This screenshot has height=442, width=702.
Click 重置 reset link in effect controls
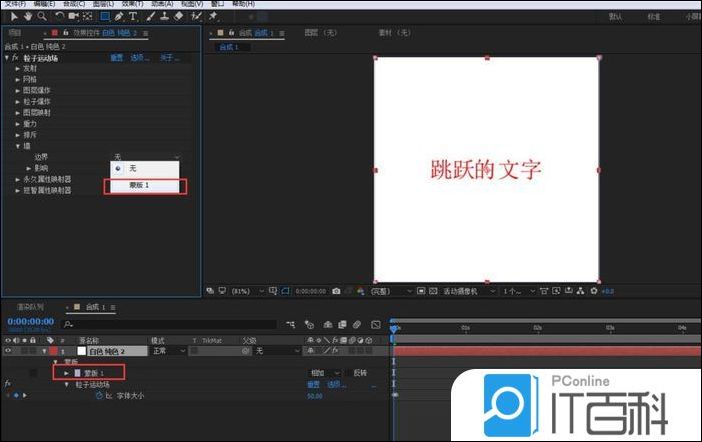116,58
